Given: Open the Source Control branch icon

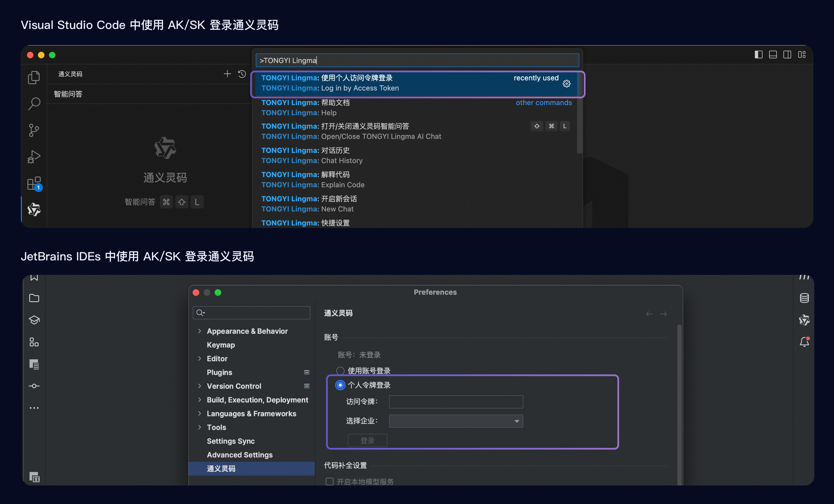Looking at the screenshot, I should 34,130.
